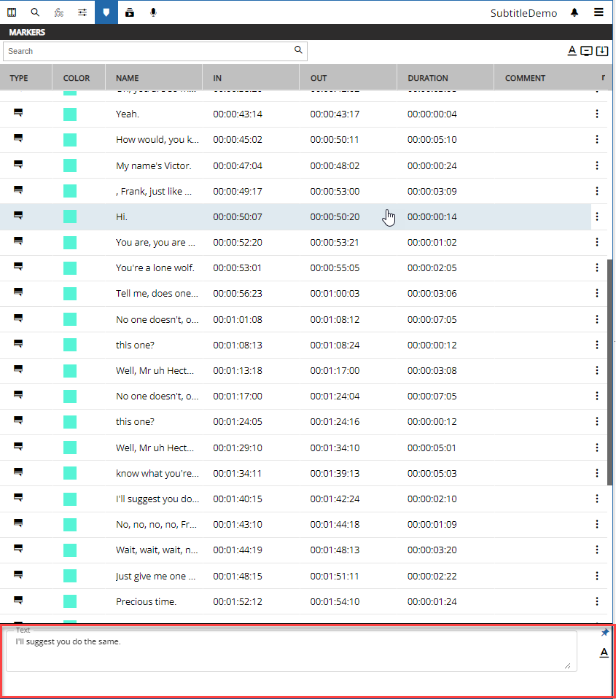Open the layout panel icon in top toolbar
This screenshot has height=699, width=616.
coord(12,12)
